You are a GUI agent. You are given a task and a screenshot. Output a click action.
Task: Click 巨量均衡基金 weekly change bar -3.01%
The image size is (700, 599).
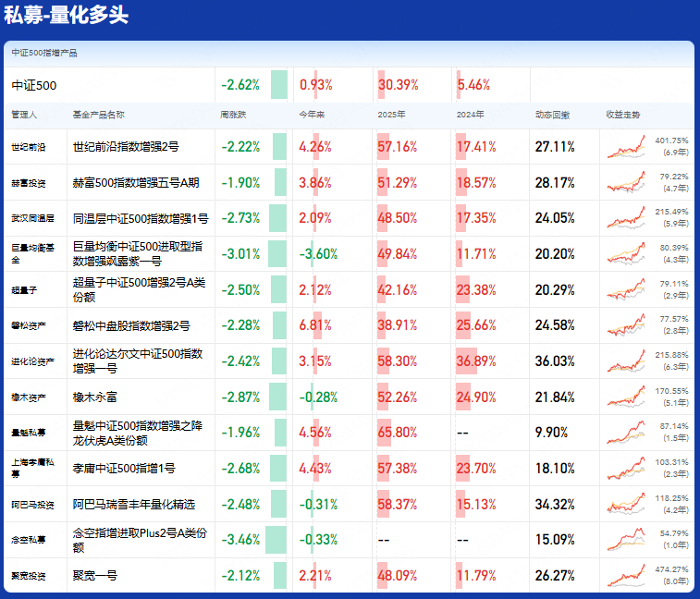pos(276,254)
